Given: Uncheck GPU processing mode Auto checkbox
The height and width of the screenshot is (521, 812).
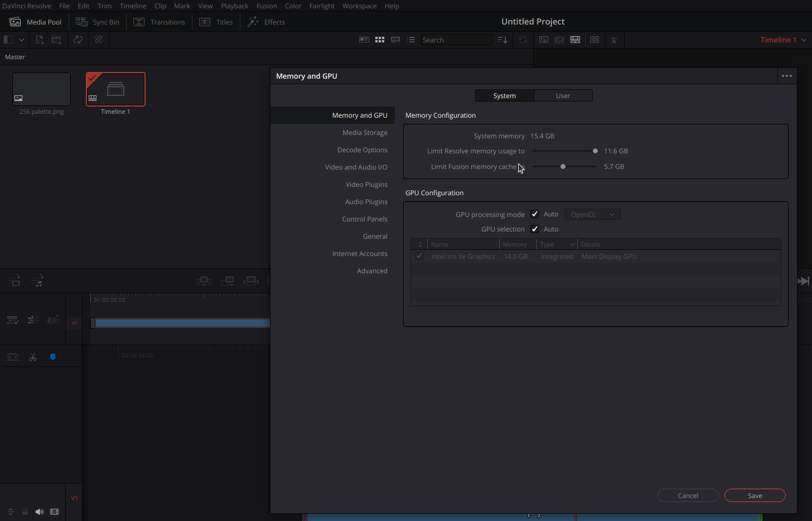Looking at the screenshot, I should tap(535, 214).
